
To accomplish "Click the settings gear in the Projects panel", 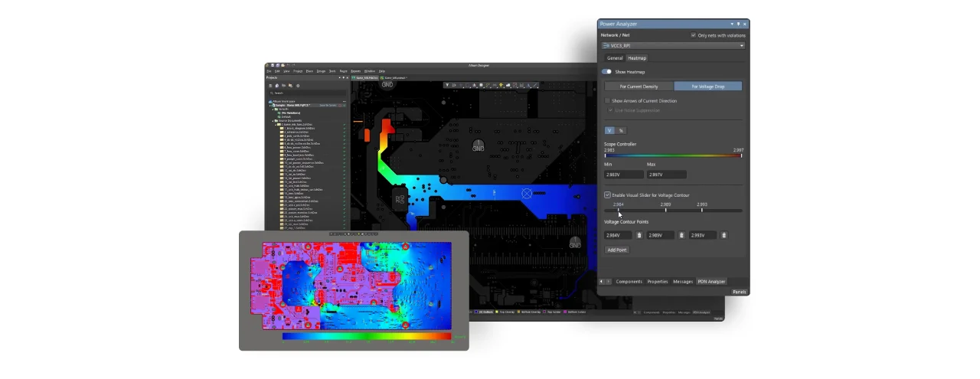I will (x=298, y=86).
